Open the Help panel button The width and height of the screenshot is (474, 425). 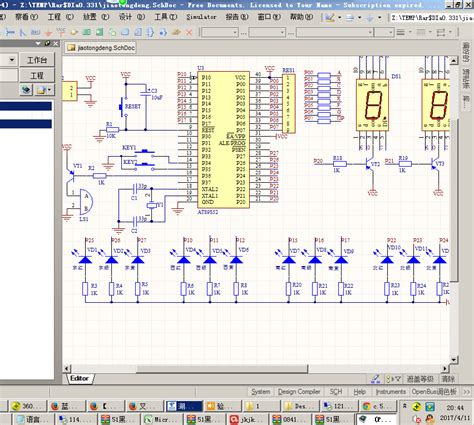359,392
